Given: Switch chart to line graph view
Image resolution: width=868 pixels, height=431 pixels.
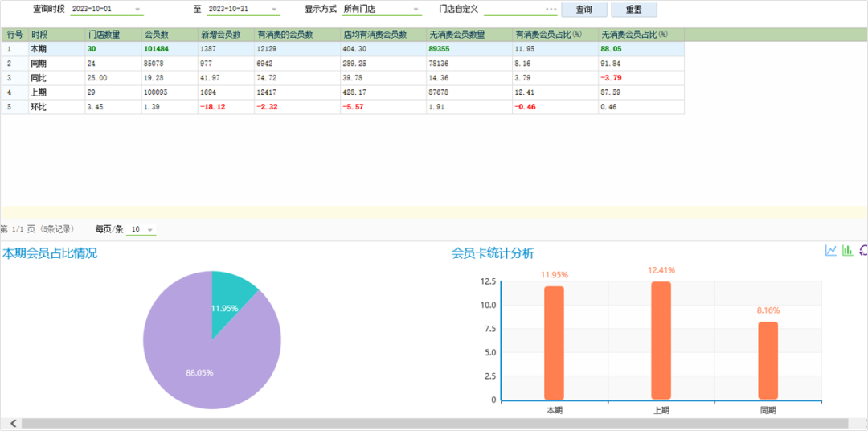Looking at the screenshot, I should [830, 250].
